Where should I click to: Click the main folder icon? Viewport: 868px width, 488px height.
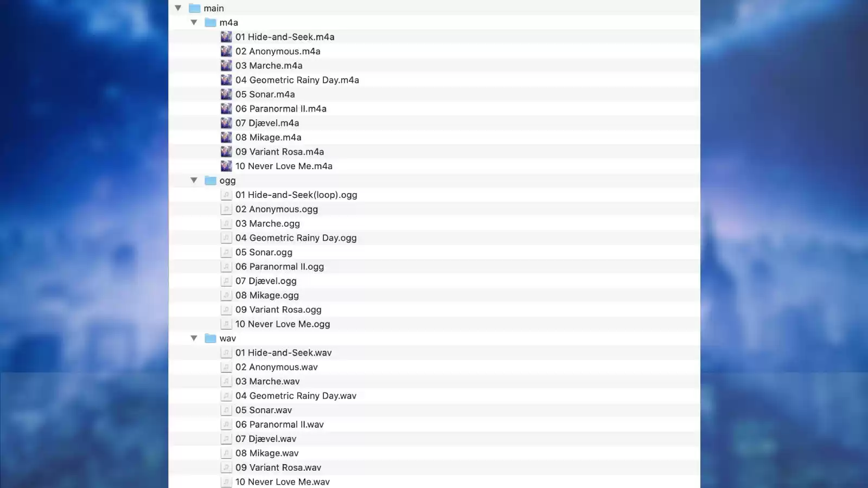pyautogui.click(x=195, y=8)
